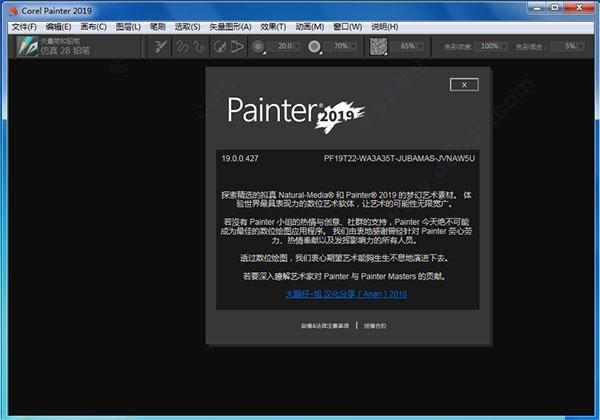Select the freehand strokes icon

(x=183, y=47)
